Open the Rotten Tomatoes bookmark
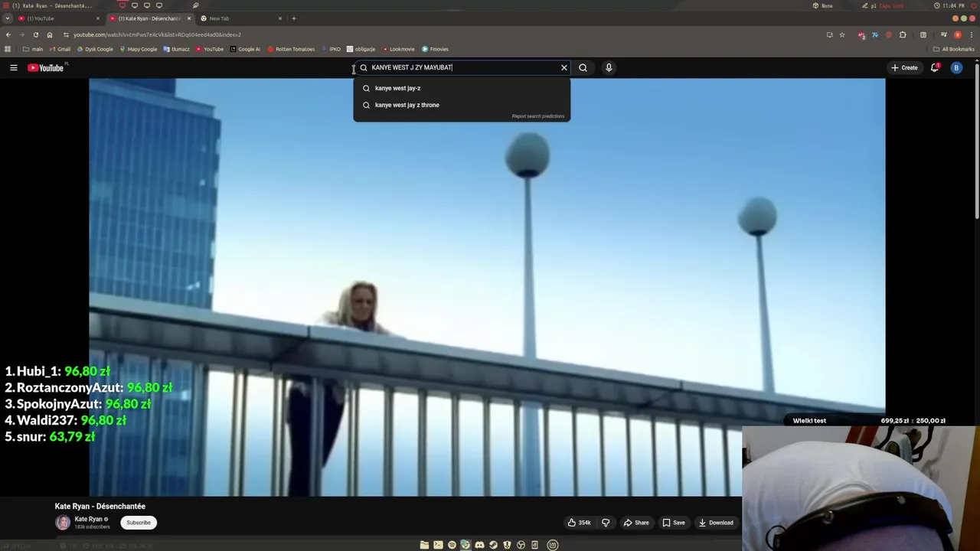 tap(291, 49)
